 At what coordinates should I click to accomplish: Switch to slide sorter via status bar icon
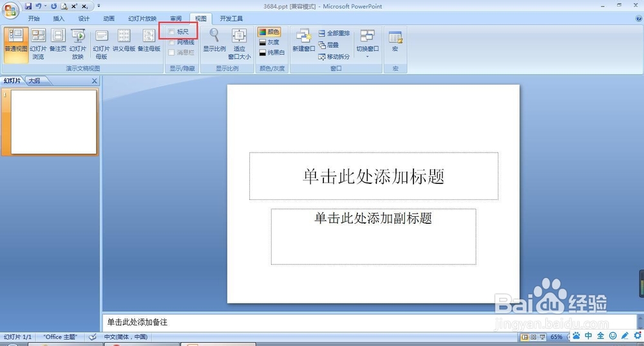click(533, 337)
